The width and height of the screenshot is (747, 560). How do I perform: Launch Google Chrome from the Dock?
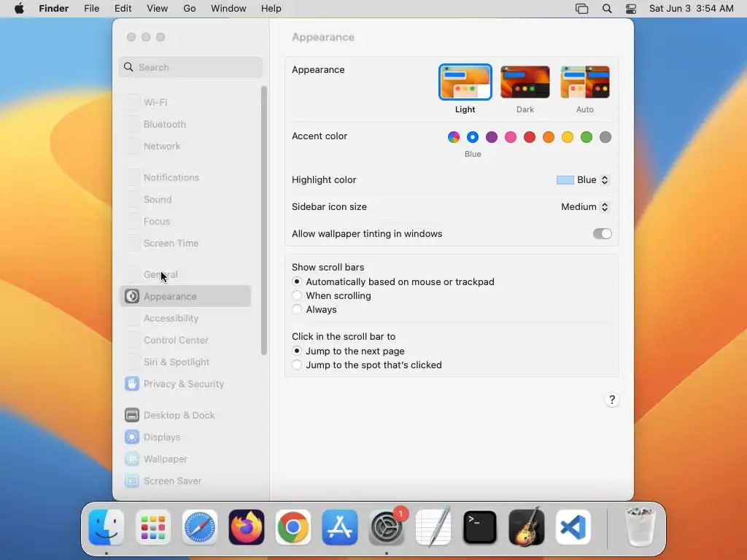pos(293,527)
